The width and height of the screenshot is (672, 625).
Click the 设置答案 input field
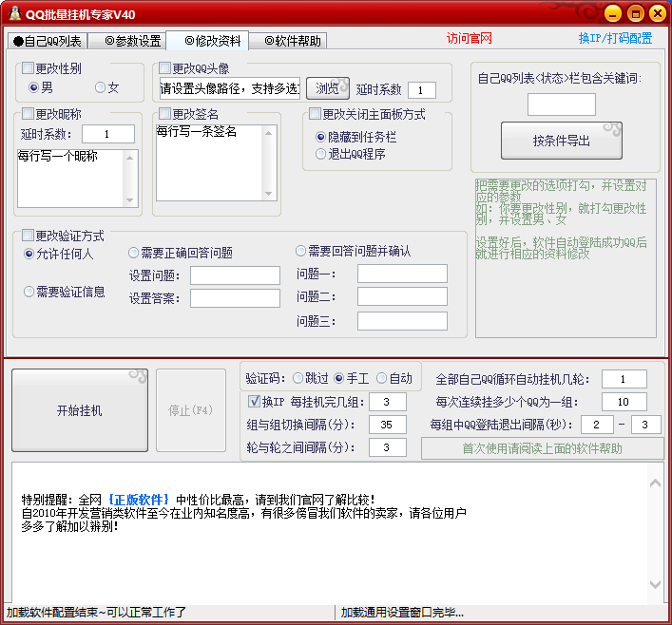235,298
